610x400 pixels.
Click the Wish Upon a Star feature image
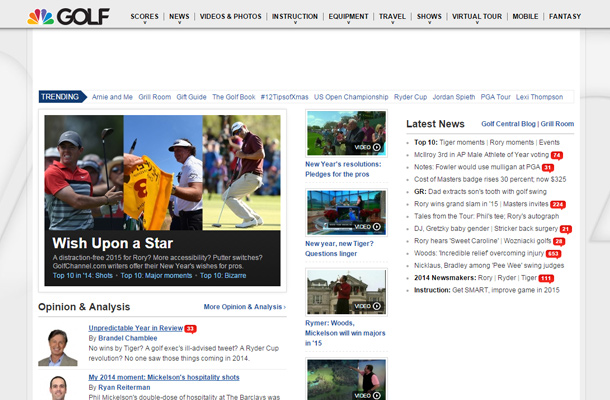click(162, 172)
